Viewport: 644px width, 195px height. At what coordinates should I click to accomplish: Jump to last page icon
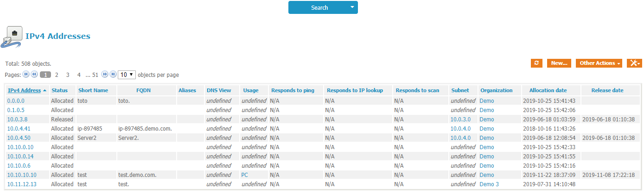(113, 74)
